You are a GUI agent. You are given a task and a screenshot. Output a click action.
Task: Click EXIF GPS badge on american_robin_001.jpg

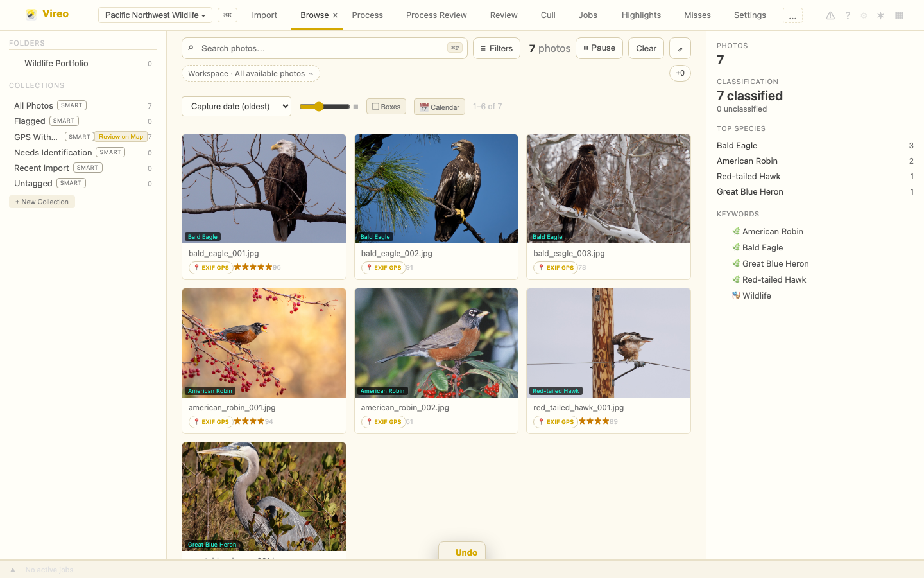coord(211,422)
